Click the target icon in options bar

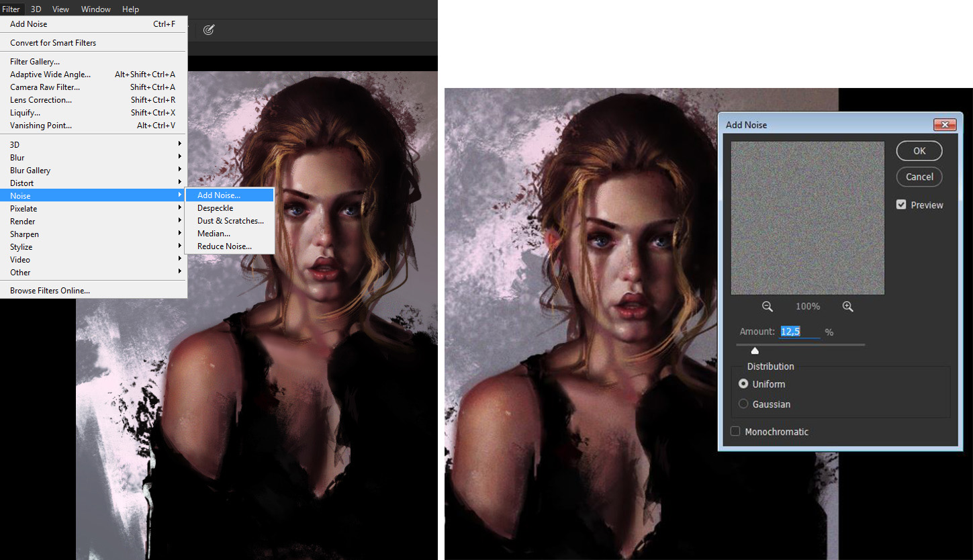pos(209,30)
